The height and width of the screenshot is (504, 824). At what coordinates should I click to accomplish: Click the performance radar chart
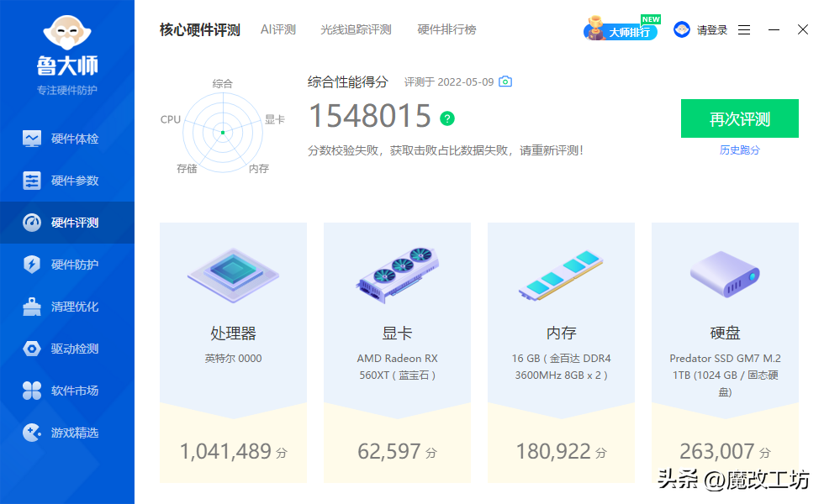(222, 132)
